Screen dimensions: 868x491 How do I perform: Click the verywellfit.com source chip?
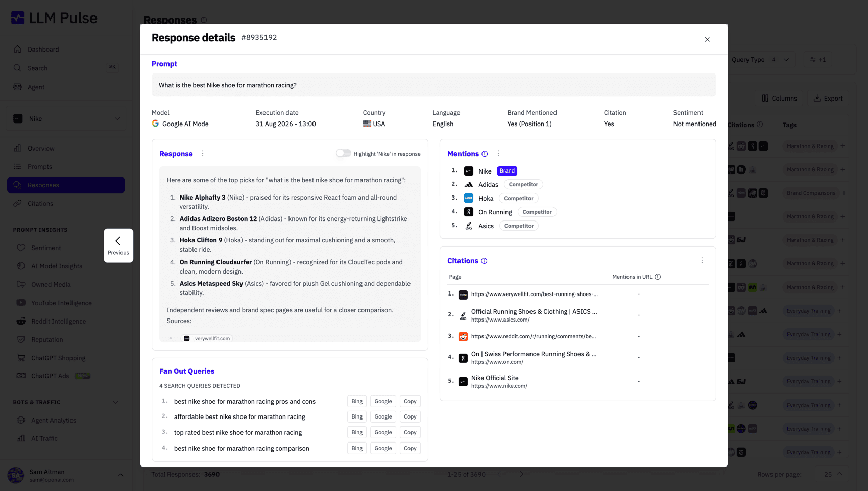207,338
